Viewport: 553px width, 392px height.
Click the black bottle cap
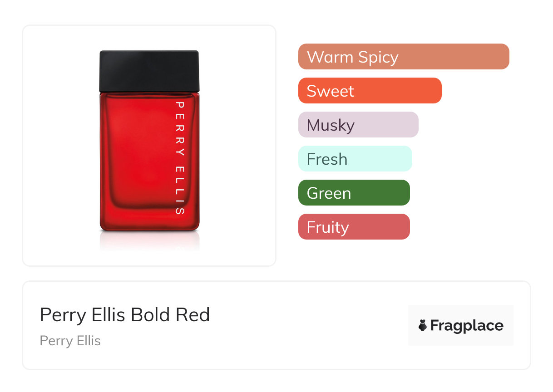tap(149, 71)
